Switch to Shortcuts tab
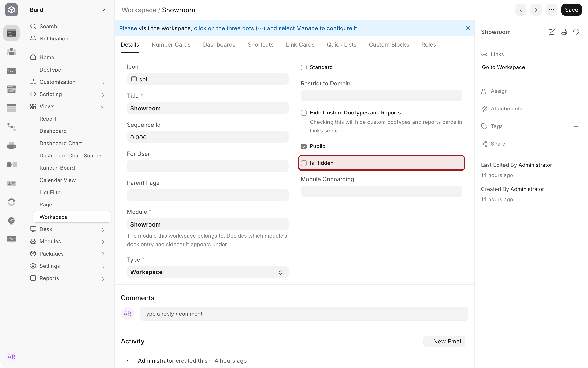 261,45
